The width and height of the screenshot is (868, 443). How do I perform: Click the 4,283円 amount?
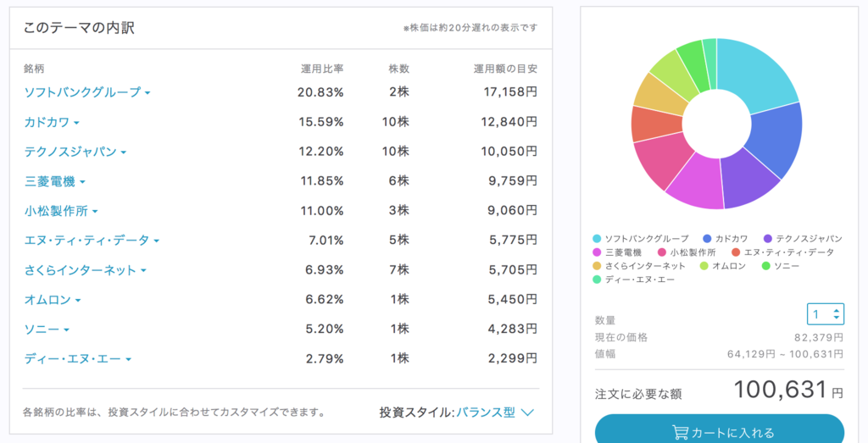point(513,329)
